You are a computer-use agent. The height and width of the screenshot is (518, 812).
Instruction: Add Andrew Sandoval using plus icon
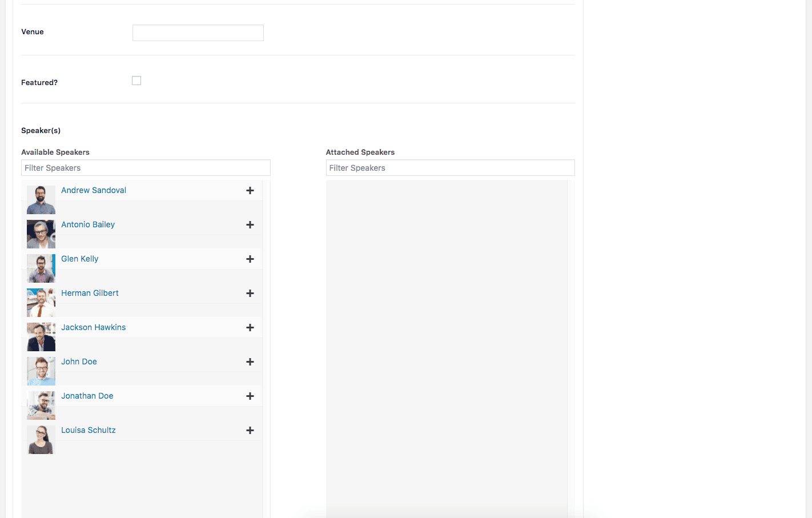250,191
